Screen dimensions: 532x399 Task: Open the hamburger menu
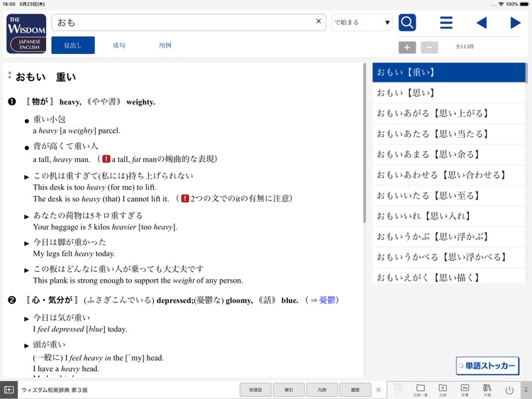[x=446, y=23]
